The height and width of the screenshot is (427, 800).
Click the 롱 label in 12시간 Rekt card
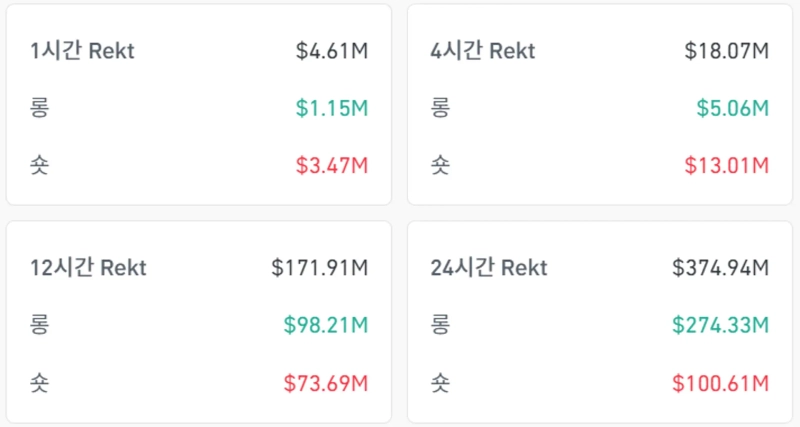pos(40,325)
